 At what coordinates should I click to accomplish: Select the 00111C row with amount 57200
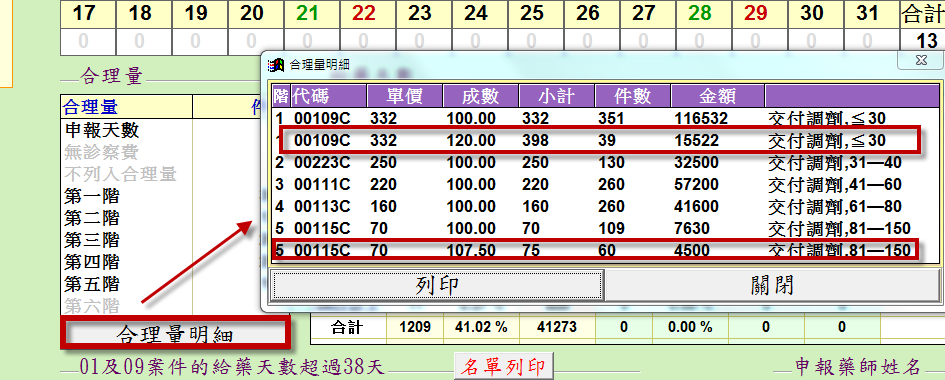[x=605, y=184]
